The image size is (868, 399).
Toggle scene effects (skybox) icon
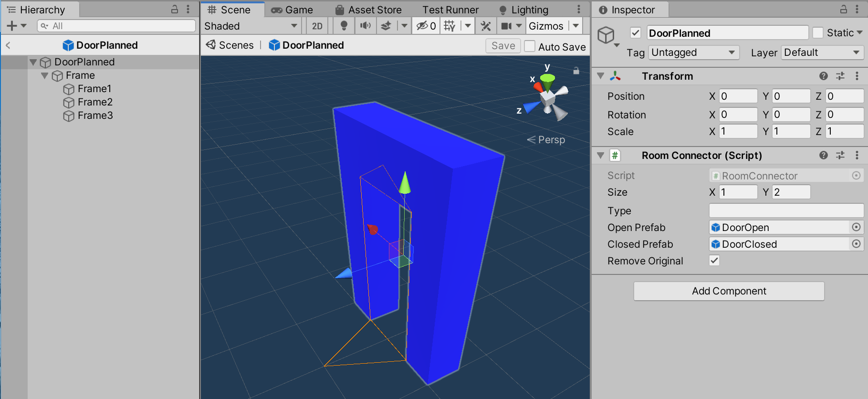pyautogui.click(x=386, y=26)
